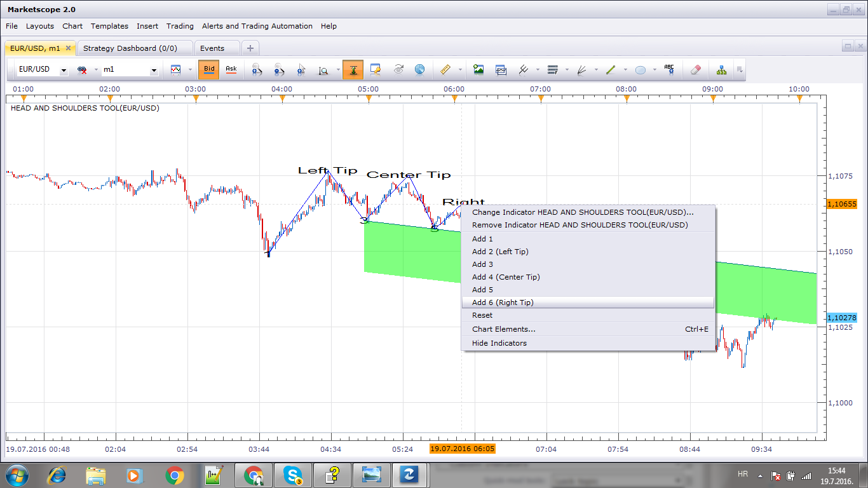Select Add 1 in context menu
This screenshot has width=868, height=488.
588,239
